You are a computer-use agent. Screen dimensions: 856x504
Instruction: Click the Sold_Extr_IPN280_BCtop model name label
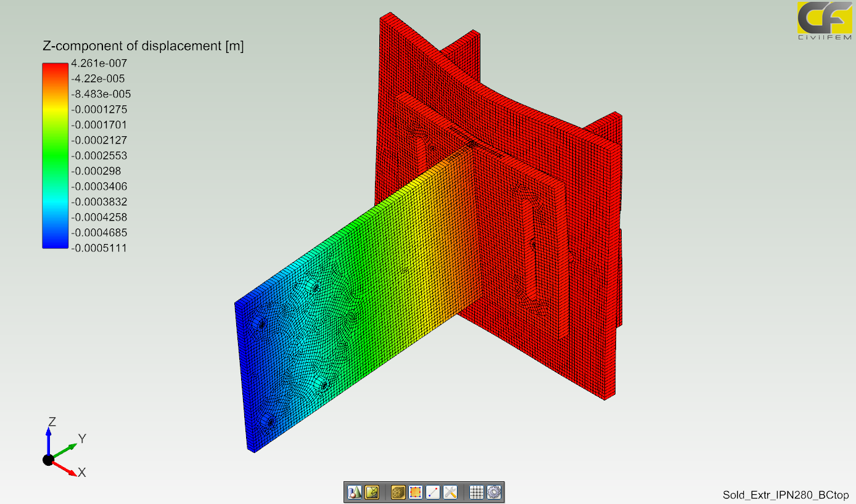[785, 495]
